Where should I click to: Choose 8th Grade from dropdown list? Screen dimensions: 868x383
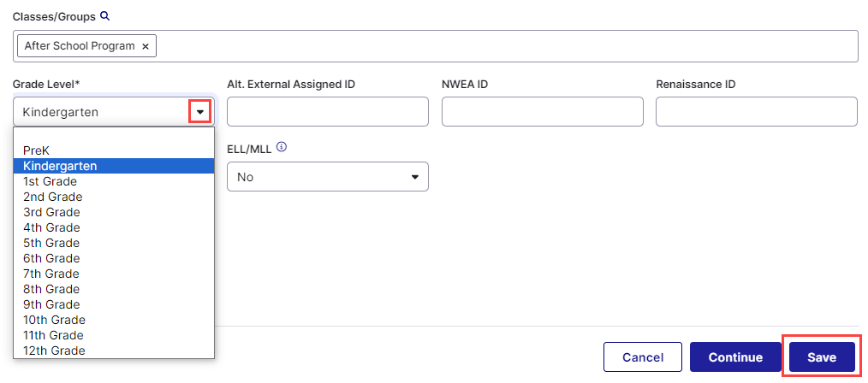(x=51, y=289)
